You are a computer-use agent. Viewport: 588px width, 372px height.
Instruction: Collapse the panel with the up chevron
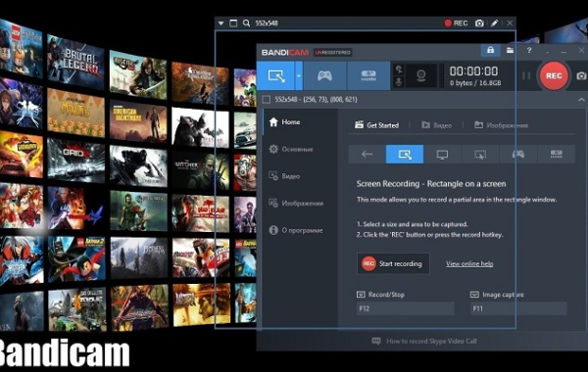click(581, 100)
